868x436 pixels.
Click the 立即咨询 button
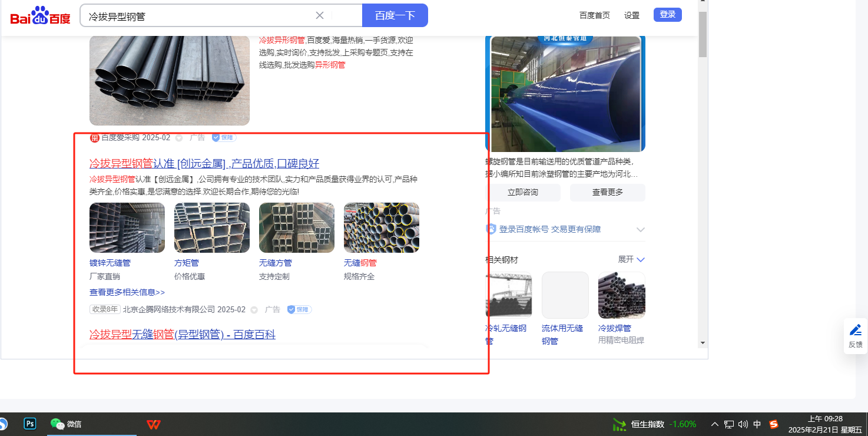(523, 193)
